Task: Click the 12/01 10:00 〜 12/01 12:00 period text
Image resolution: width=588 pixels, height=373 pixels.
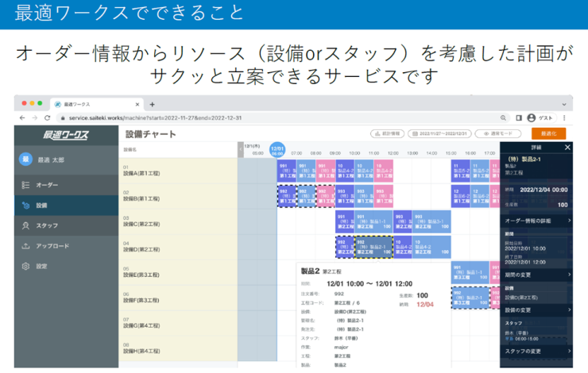Action: click(369, 284)
